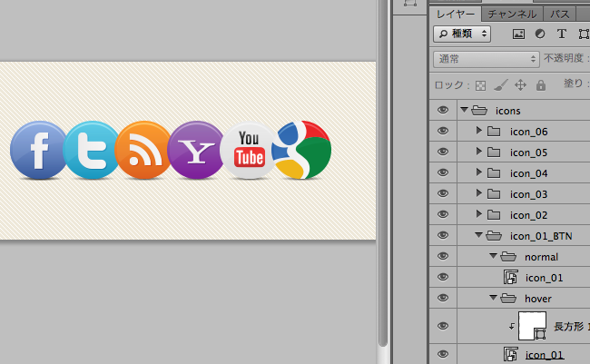Click the pixel layer filter icon
This screenshot has height=364, width=590.
[x=519, y=34]
